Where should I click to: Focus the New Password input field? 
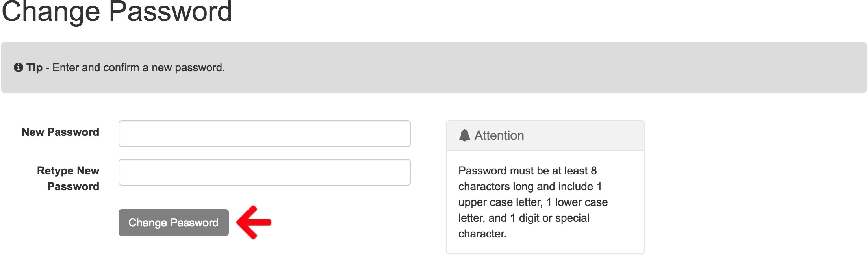pyautogui.click(x=264, y=134)
